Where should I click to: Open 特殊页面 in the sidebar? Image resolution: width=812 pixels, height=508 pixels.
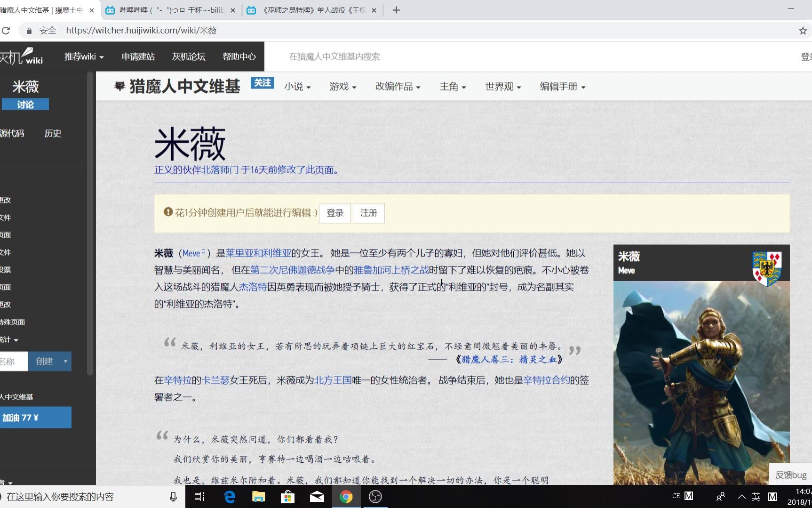12,322
